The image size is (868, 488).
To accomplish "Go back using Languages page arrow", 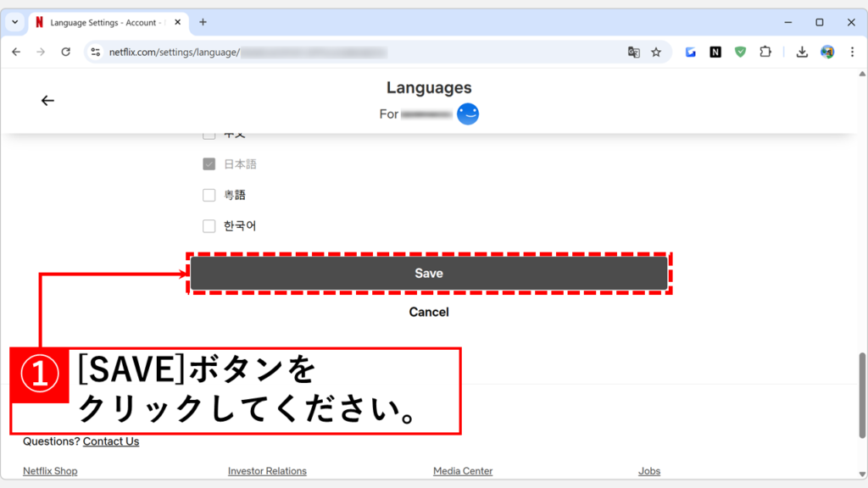I will point(47,101).
